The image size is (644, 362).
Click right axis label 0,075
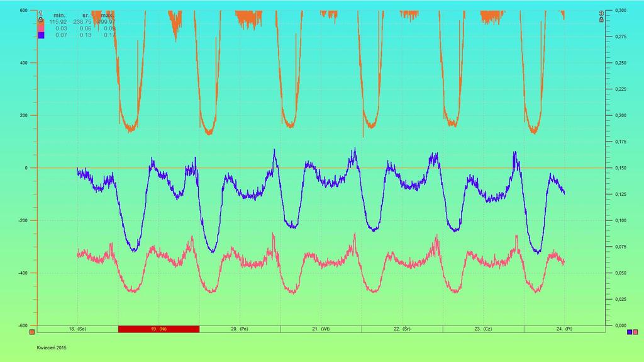[621, 247]
